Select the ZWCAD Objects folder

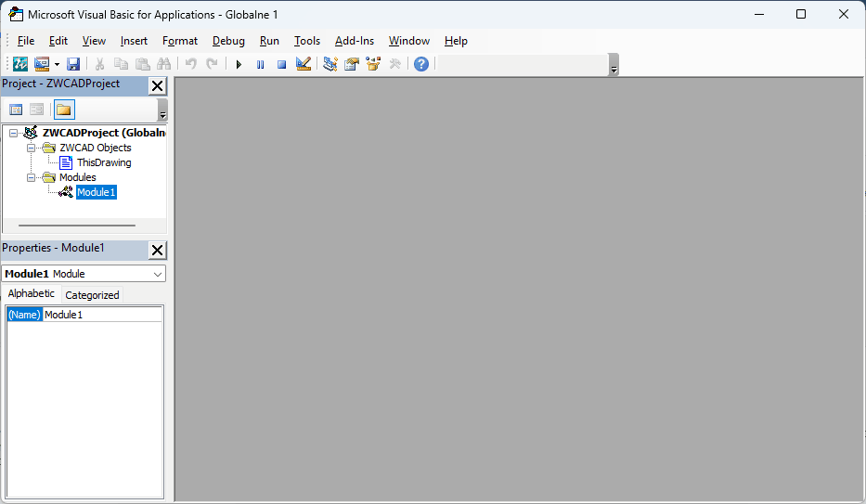[95, 148]
